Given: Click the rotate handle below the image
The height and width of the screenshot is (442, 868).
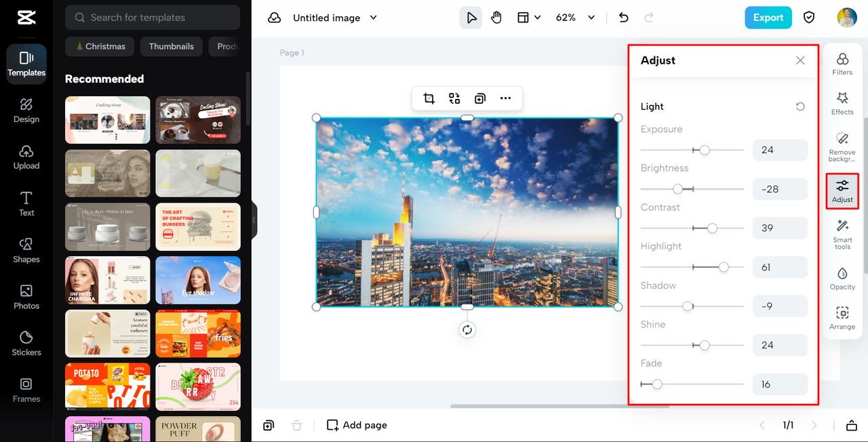Looking at the screenshot, I should coord(467,330).
